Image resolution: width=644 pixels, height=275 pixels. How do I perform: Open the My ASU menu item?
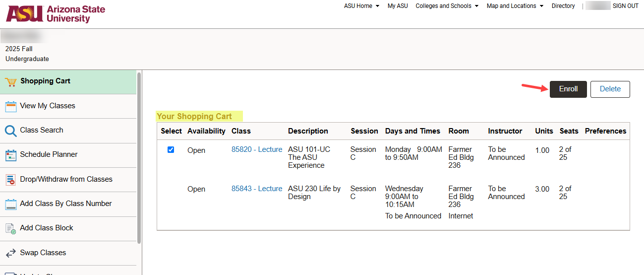(x=398, y=6)
